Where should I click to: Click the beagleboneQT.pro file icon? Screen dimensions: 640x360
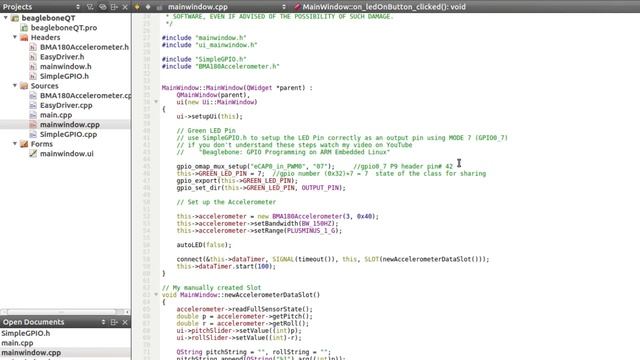(24, 28)
